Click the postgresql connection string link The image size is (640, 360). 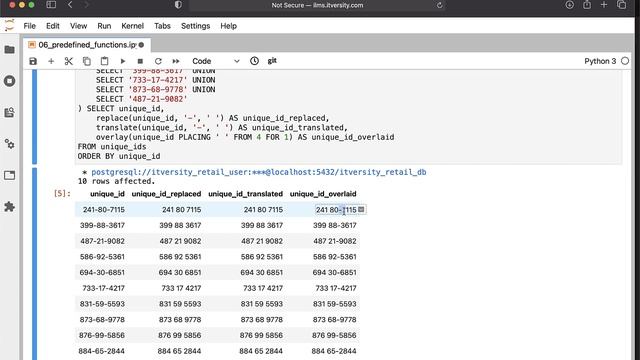point(259,172)
